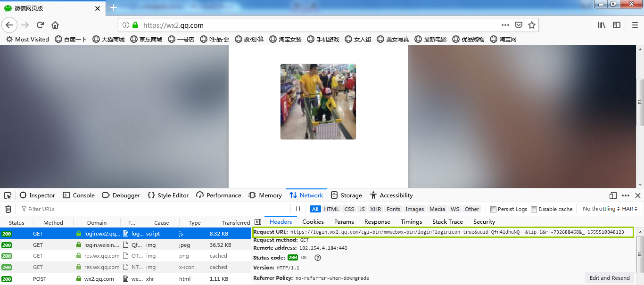Click the browser forward arrow
Viewport: 644px width, 285px height.
pyautogui.click(x=25, y=25)
